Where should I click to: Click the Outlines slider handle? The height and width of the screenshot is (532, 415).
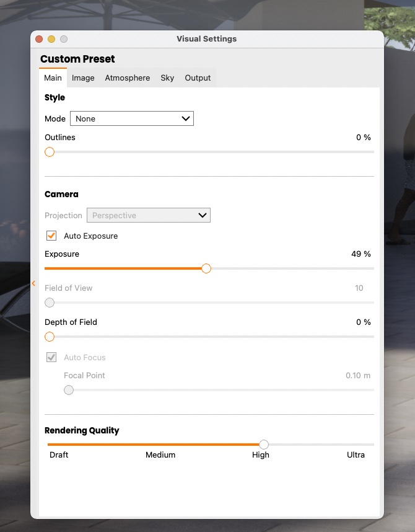pyautogui.click(x=50, y=152)
